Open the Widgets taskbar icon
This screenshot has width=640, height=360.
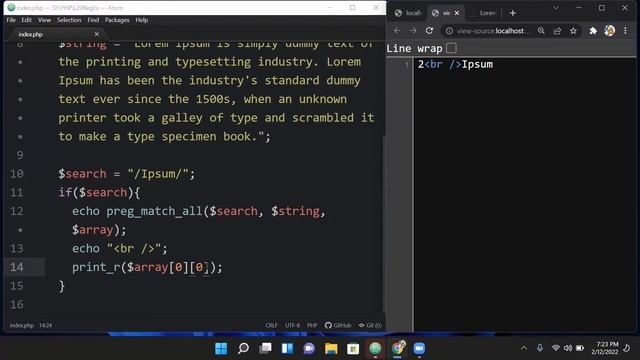tap(287, 349)
